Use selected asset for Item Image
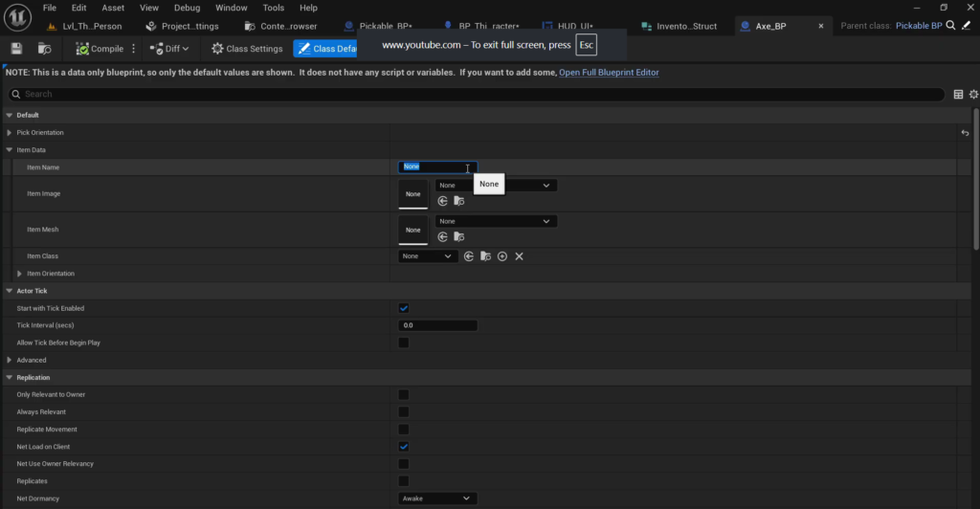The height and width of the screenshot is (509, 980). pos(442,201)
